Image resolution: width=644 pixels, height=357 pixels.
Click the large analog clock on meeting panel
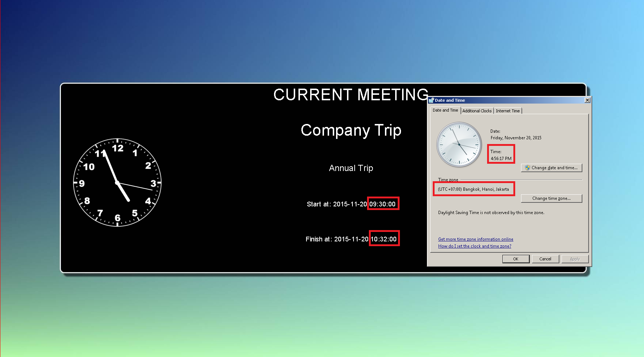pyautogui.click(x=117, y=182)
